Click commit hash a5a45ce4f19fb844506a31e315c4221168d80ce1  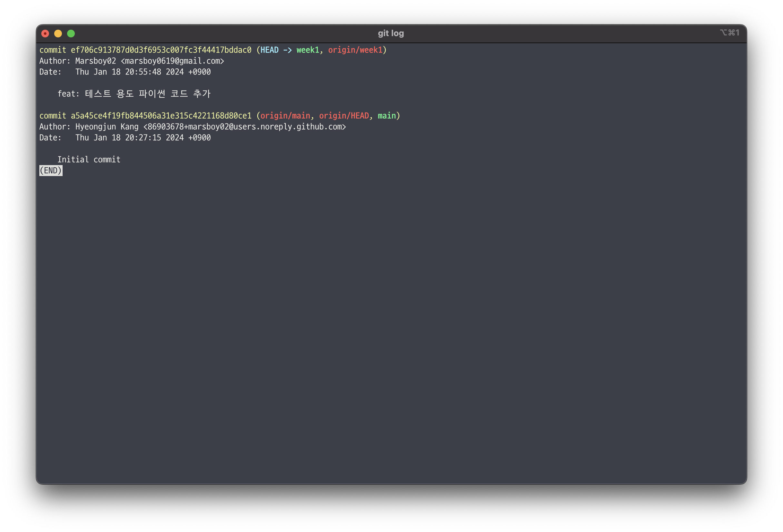[161, 116]
